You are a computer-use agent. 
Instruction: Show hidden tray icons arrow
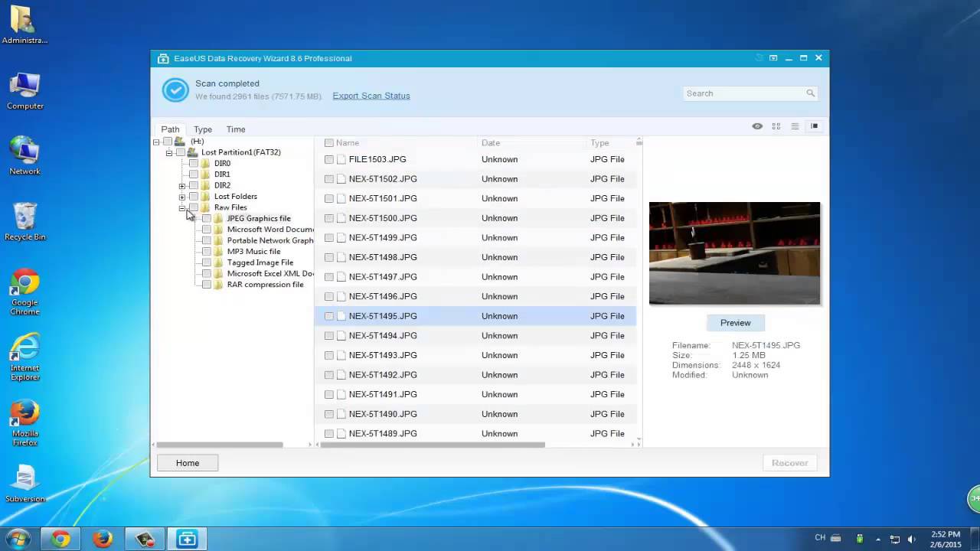878,539
